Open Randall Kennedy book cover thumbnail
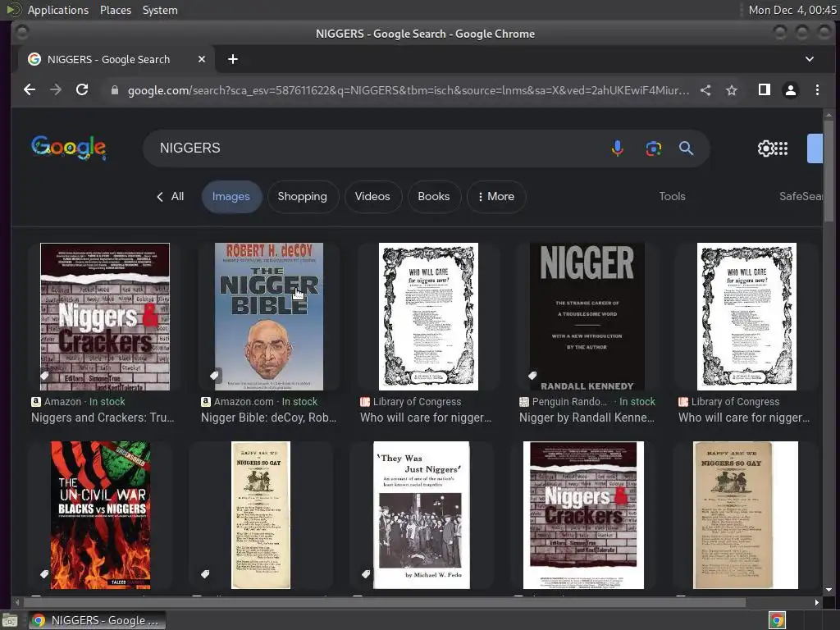 click(587, 317)
